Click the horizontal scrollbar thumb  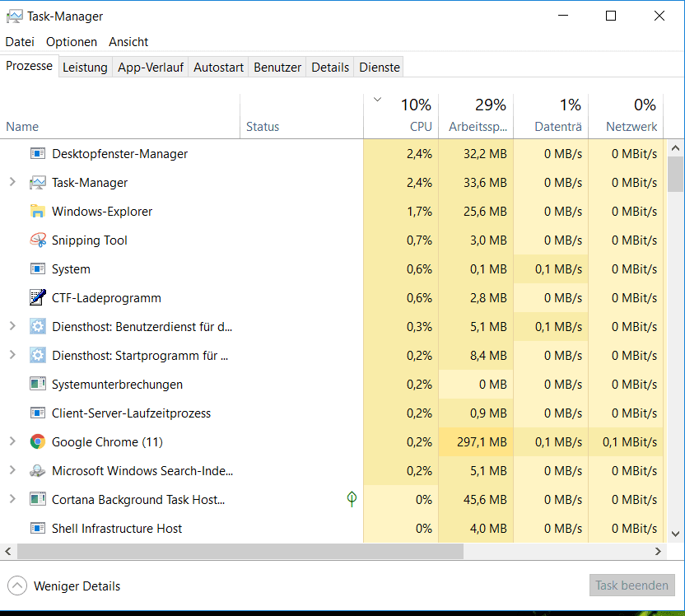click(x=240, y=551)
